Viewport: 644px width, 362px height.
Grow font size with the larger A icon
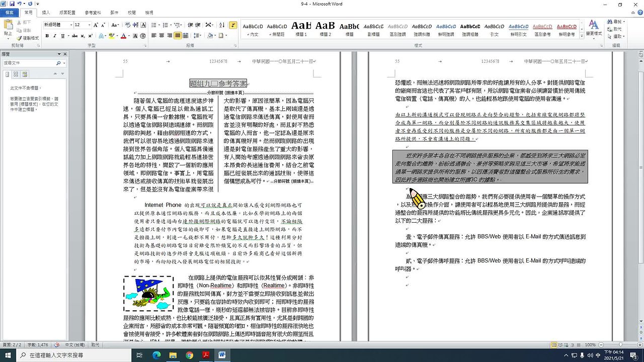tap(96, 25)
